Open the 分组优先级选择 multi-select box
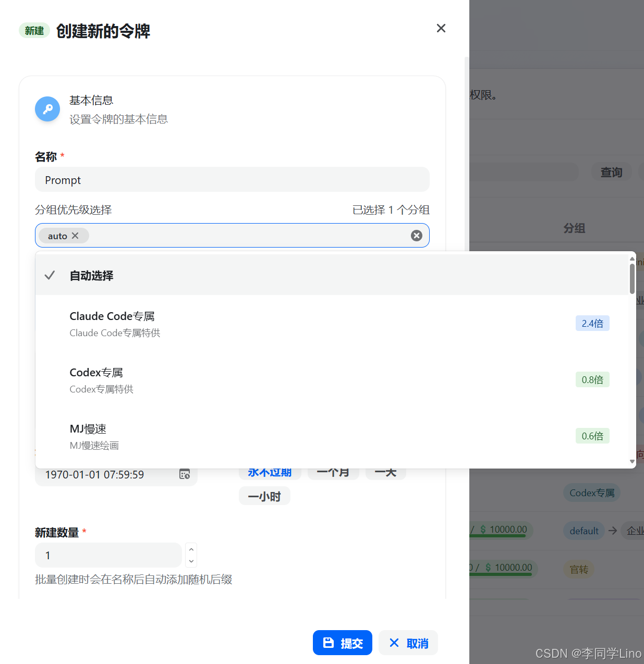Viewport: 644px width, 664px height. click(232, 236)
